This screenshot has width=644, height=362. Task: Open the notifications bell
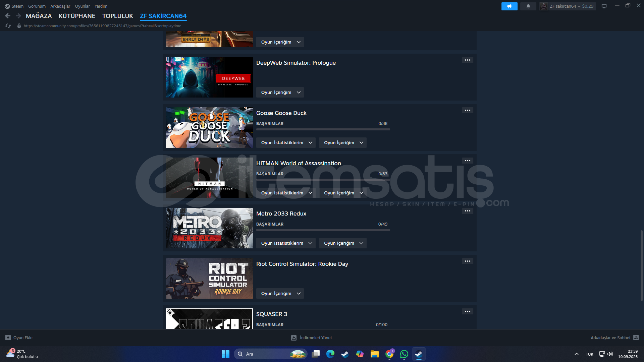point(528,6)
